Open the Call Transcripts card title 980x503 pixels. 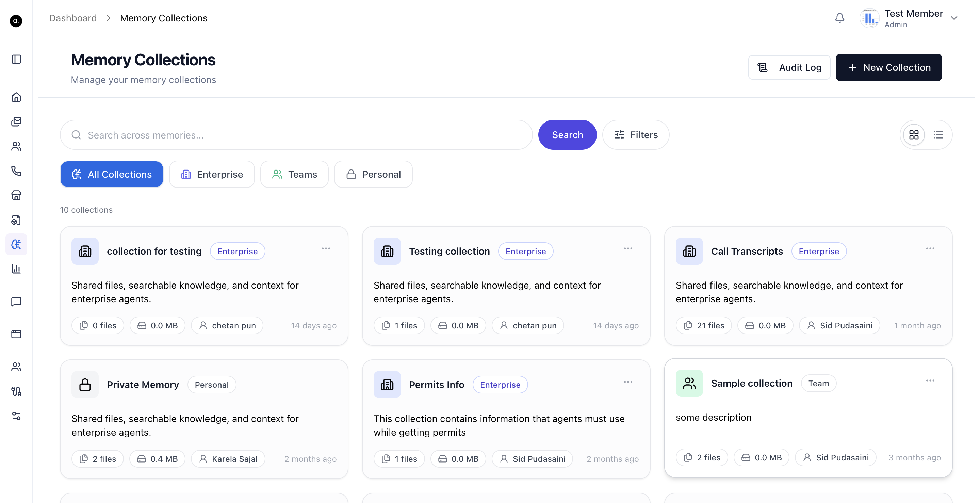(747, 251)
